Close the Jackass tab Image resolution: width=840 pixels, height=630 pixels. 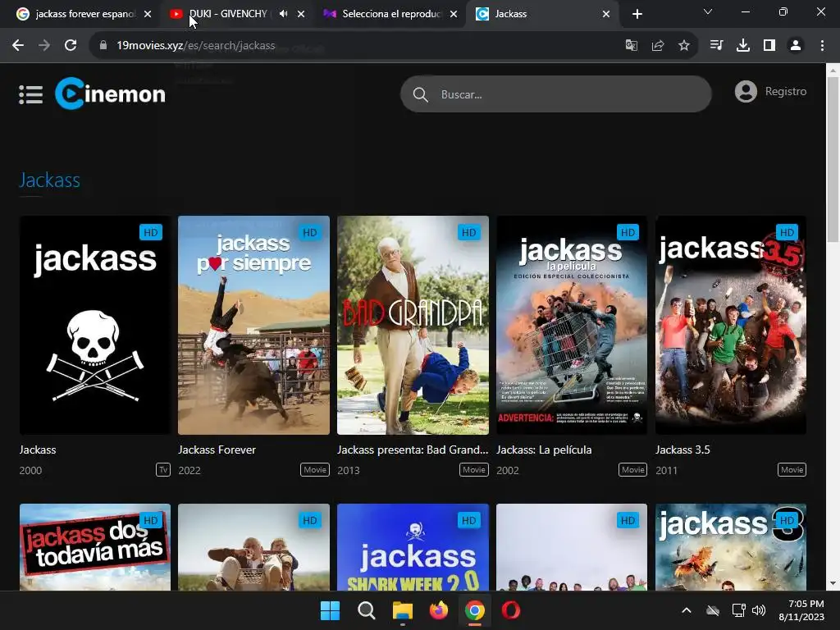coord(606,14)
